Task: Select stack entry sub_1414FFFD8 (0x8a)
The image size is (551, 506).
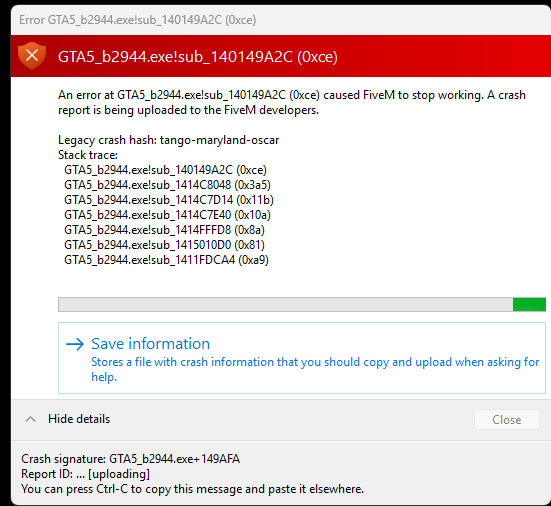Action: click(x=164, y=230)
